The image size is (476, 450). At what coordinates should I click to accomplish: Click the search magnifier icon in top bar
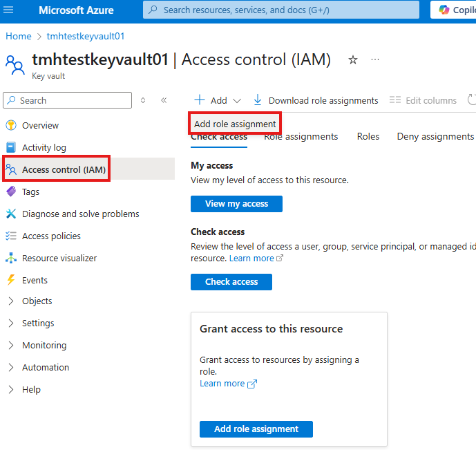click(153, 10)
